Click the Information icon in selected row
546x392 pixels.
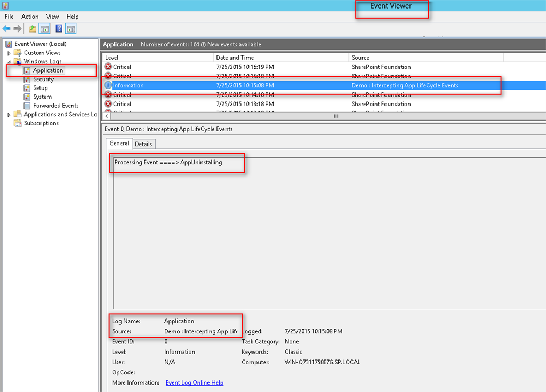(x=108, y=85)
